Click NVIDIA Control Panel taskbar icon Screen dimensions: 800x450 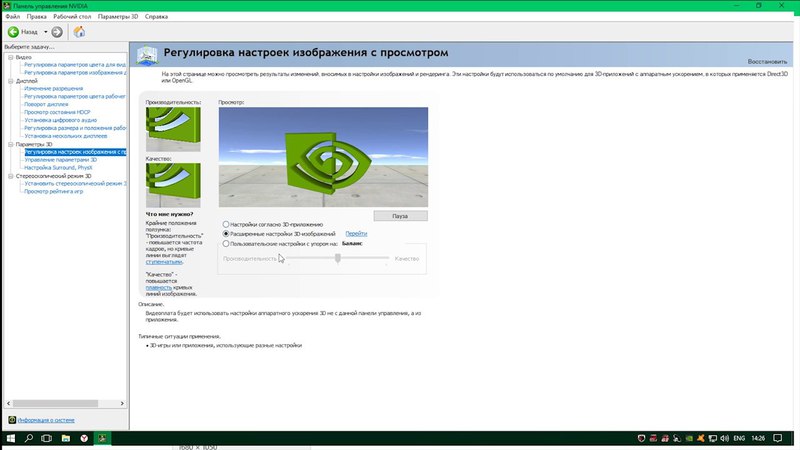(x=103, y=438)
